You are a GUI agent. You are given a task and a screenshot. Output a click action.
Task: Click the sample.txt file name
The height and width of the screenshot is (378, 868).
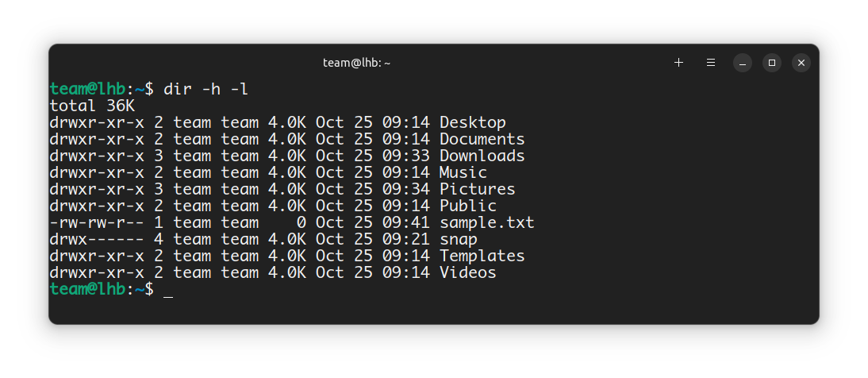[486, 222]
